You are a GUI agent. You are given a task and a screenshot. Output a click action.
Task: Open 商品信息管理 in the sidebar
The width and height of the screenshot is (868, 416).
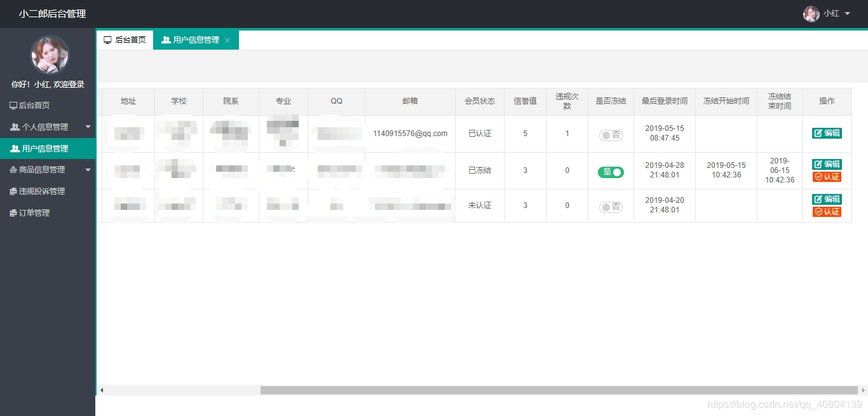click(48, 170)
